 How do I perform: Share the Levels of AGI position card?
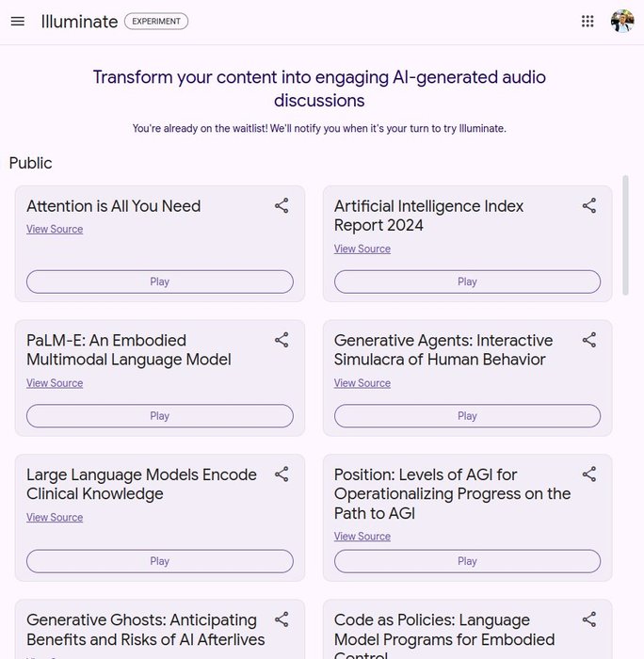coord(589,474)
